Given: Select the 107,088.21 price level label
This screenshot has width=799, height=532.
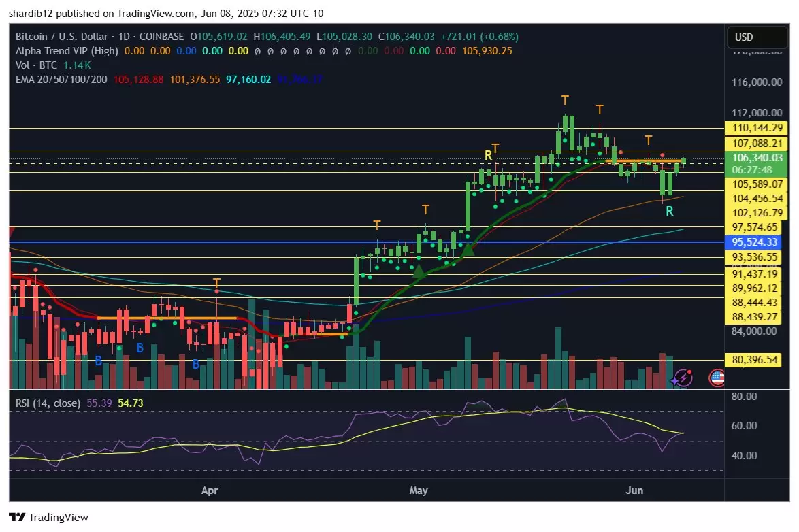Looking at the screenshot, I should click(x=757, y=143).
